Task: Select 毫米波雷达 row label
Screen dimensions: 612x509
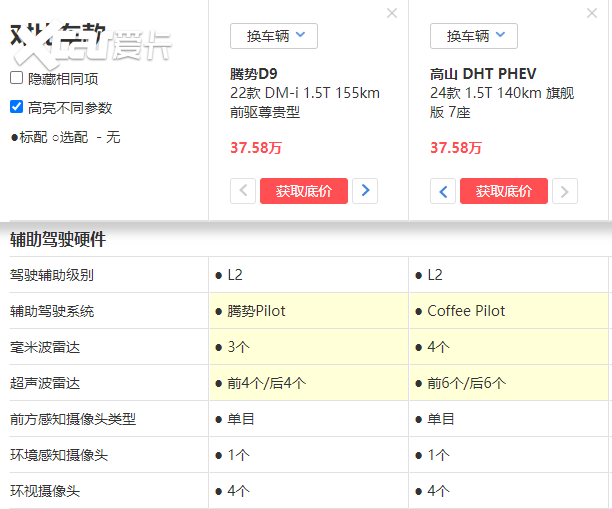Action: [x=45, y=347]
